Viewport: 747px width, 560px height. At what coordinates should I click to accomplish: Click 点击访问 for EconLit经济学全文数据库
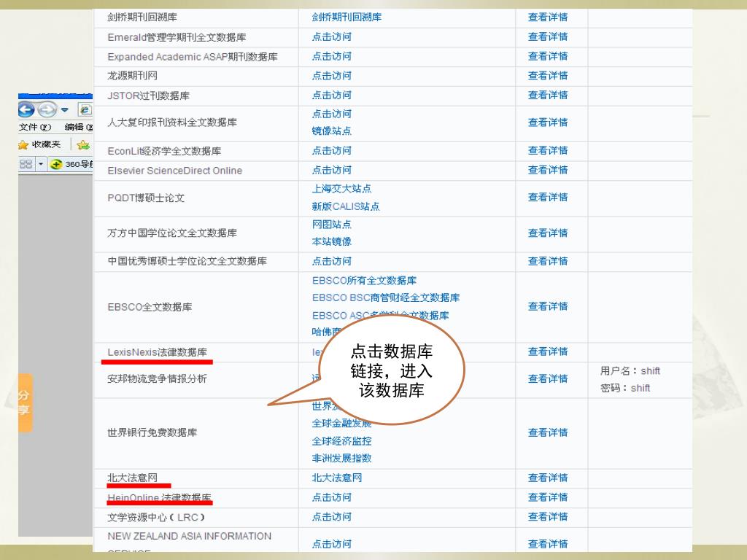click(x=332, y=150)
